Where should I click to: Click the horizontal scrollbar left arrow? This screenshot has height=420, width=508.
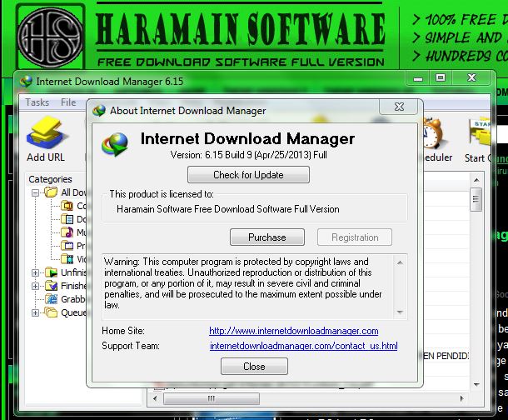click(155, 398)
